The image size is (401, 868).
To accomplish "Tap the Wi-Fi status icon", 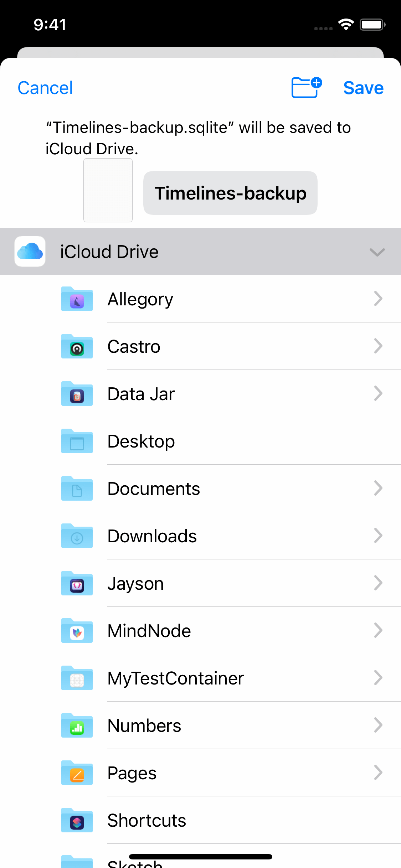I will (x=346, y=24).
